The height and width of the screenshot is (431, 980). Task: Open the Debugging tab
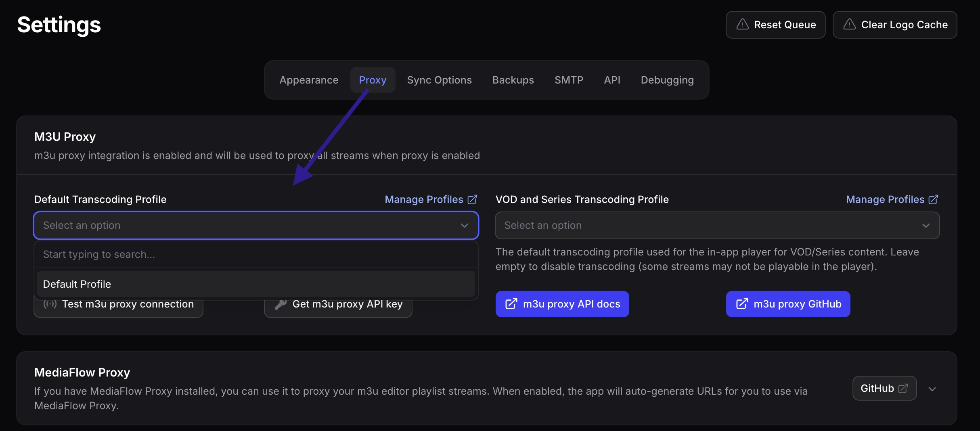[x=667, y=80]
